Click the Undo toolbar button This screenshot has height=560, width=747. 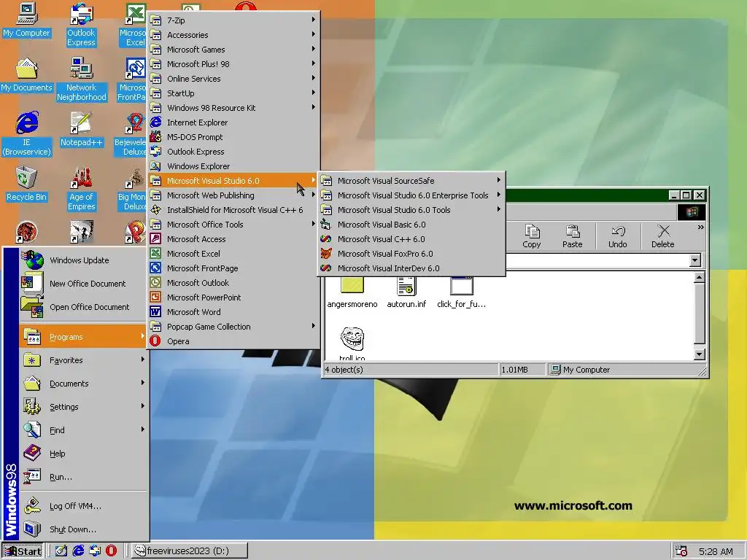[x=617, y=237]
